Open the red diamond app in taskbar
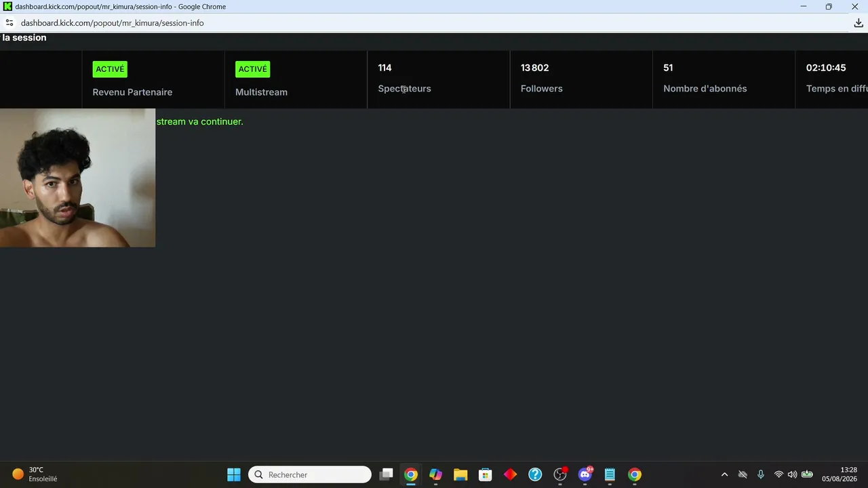The width and height of the screenshot is (868, 488). point(510,474)
